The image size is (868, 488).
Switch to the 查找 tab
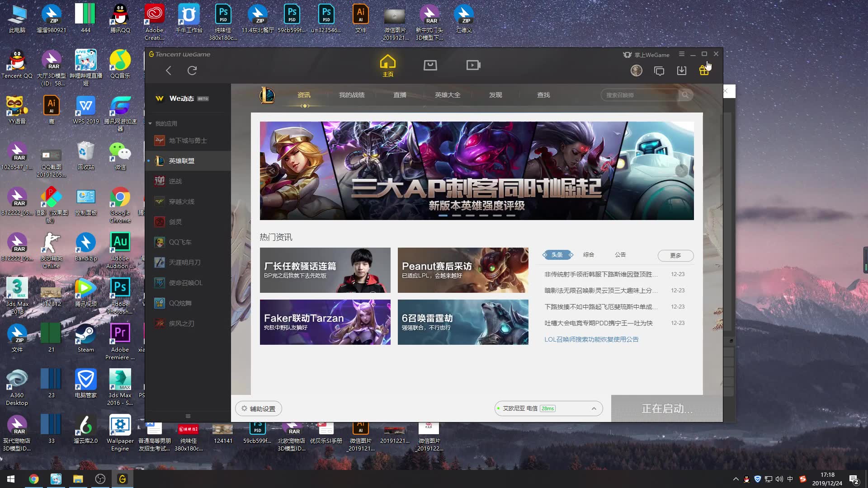click(x=543, y=95)
